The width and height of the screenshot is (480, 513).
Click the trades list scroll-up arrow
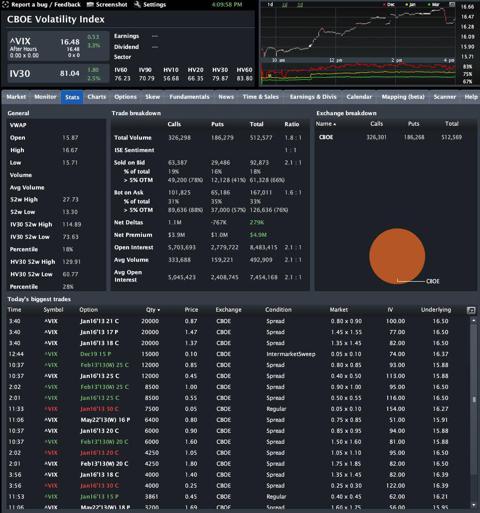pyautogui.click(x=474, y=321)
